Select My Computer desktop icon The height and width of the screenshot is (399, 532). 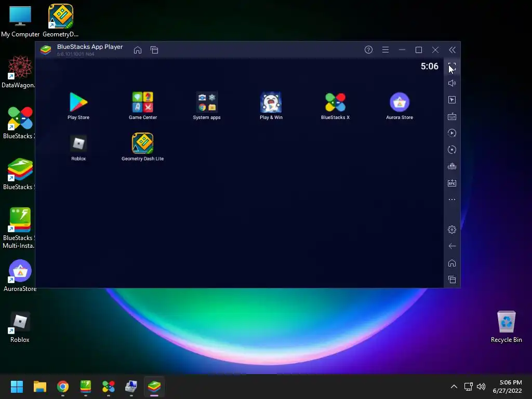point(20,21)
